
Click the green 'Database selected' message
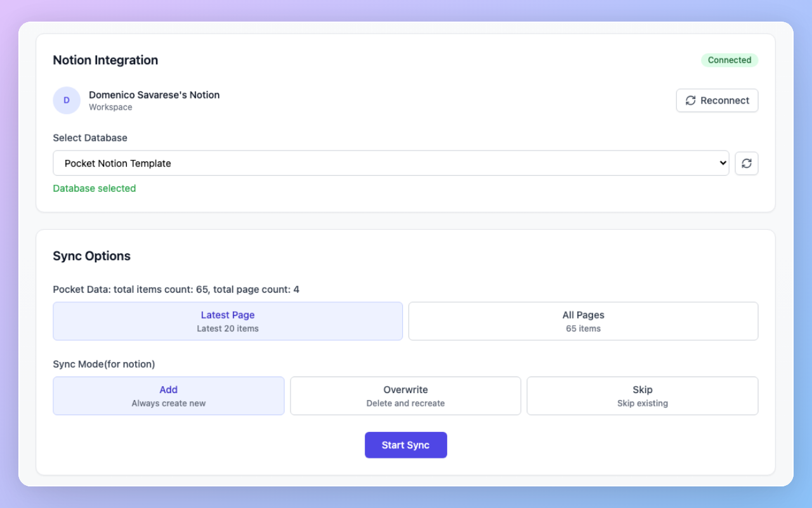(x=95, y=188)
